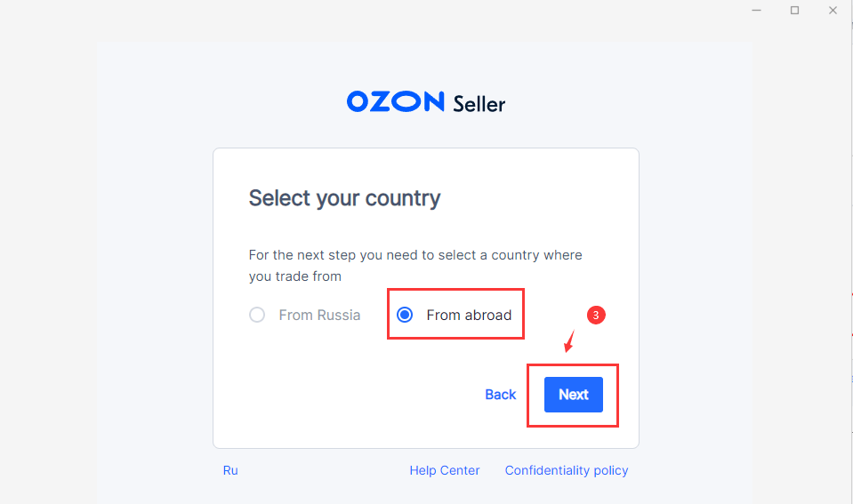Go back using the Back link
Screen dimensions: 853x504
click(500, 395)
